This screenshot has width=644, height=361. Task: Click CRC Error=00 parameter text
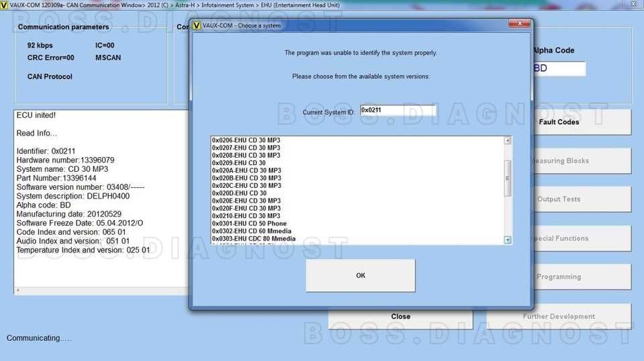click(x=50, y=58)
